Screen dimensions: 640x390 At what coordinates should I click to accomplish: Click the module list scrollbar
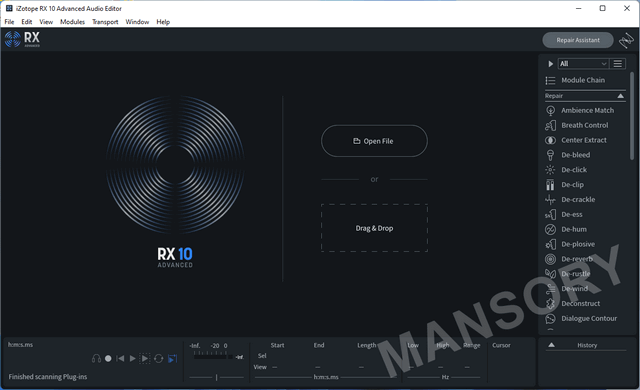pyautogui.click(x=632, y=116)
